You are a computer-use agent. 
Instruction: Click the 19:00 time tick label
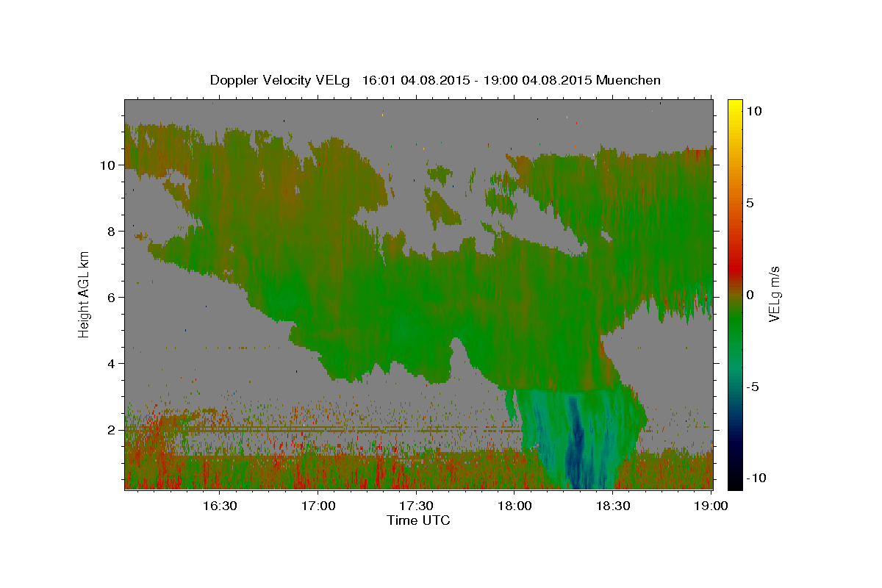click(711, 506)
